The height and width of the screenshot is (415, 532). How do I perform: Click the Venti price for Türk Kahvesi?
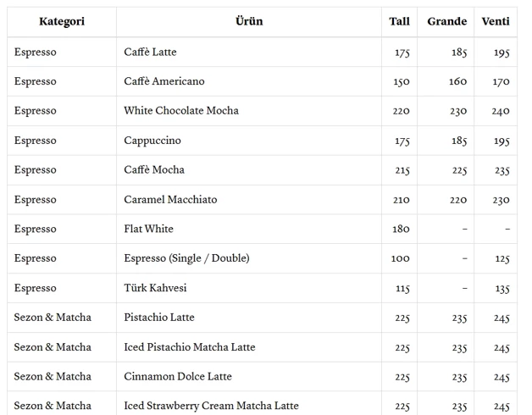[x=502, y=289]
